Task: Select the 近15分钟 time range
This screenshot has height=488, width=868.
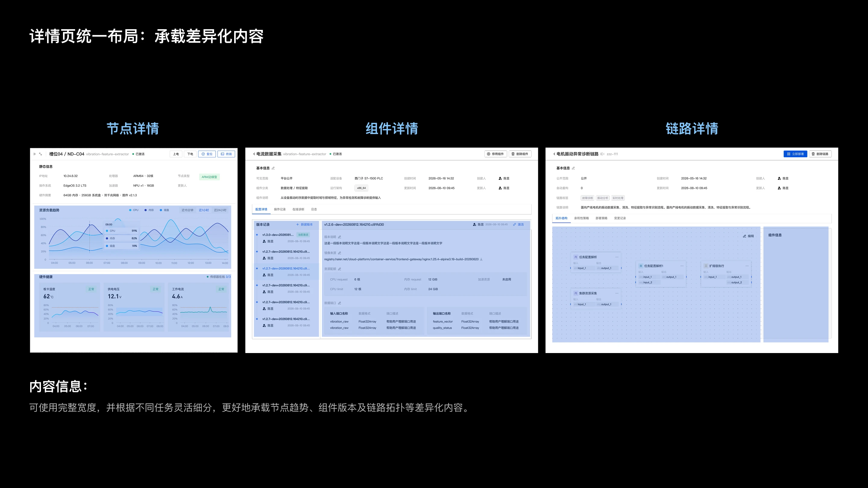Action: pos(187,210)
